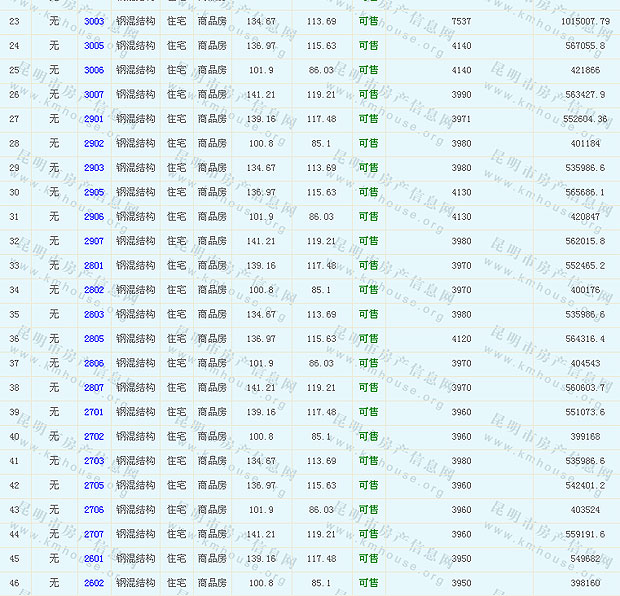Open room 2907 link

pyautogui.click(x=94, y=241)
